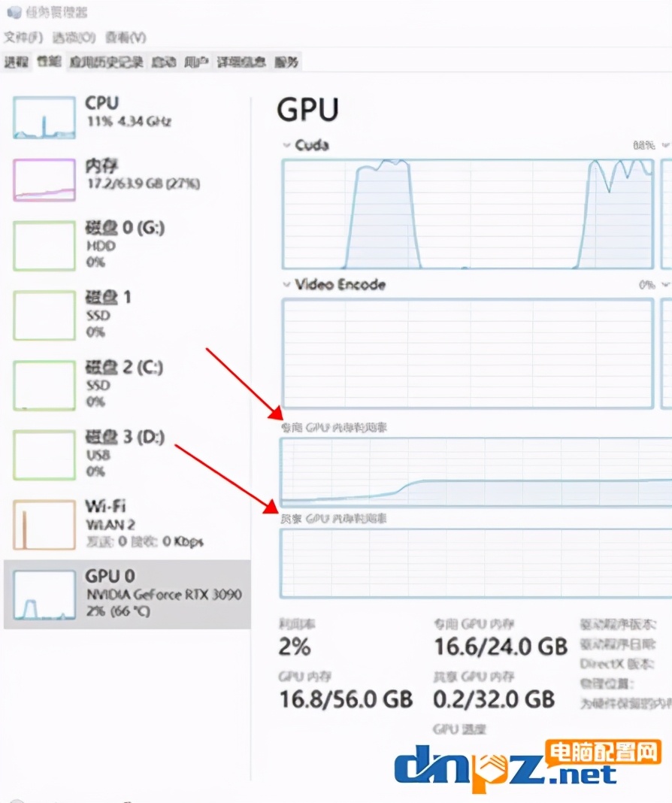Image resolution: width=672 pixels, height=803 pixels.
Task: Click the Task Manager title bar icon
Action: [13, 13]
